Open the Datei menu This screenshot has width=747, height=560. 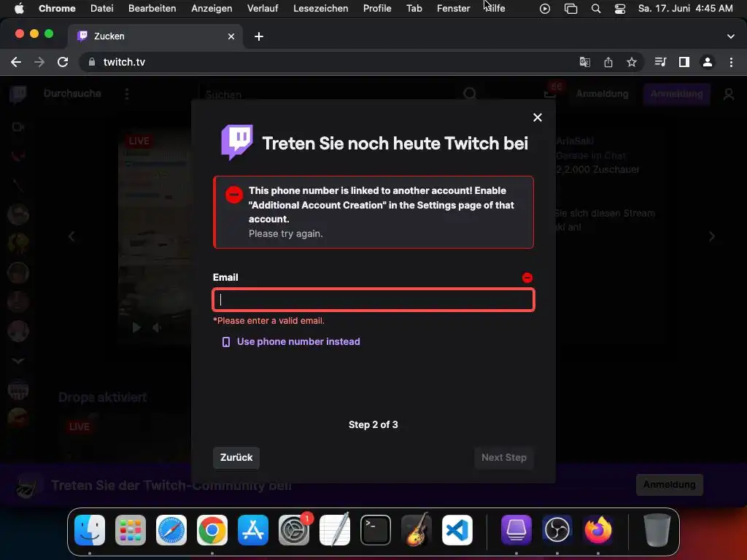tap(102, 8)
